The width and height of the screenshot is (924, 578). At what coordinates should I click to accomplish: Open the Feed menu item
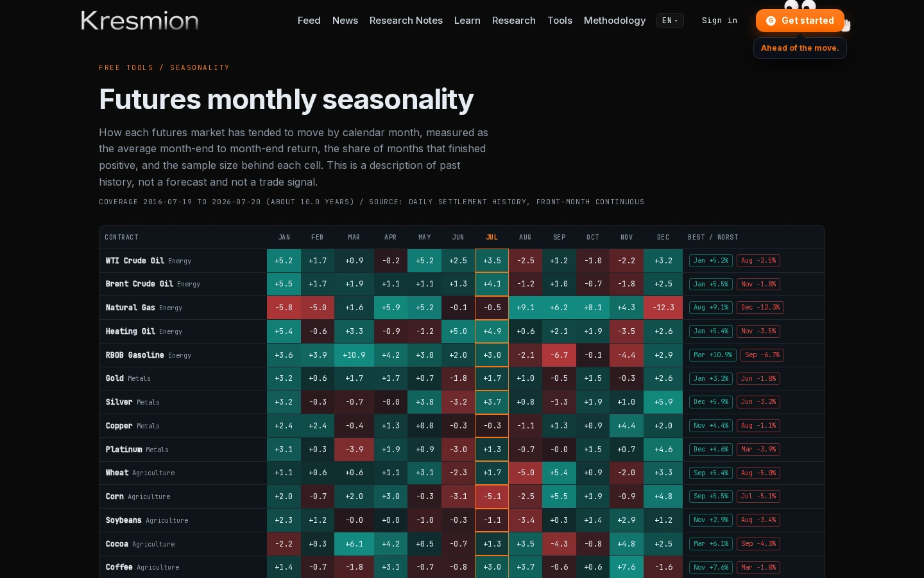[x=309, y=21]
